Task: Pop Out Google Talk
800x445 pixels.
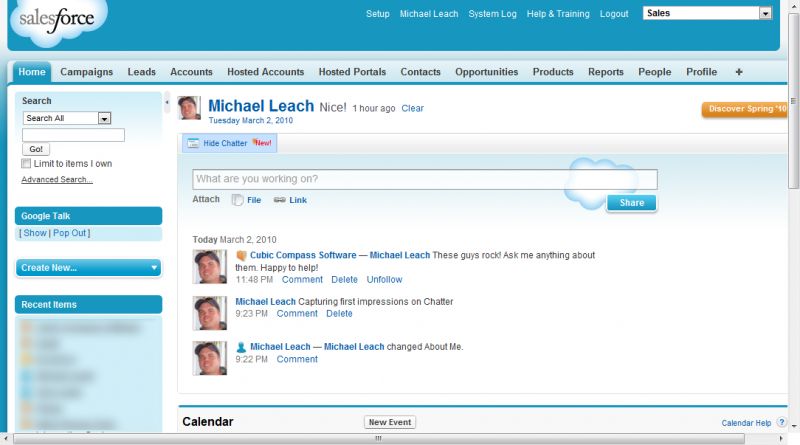Action: point(69,233)
